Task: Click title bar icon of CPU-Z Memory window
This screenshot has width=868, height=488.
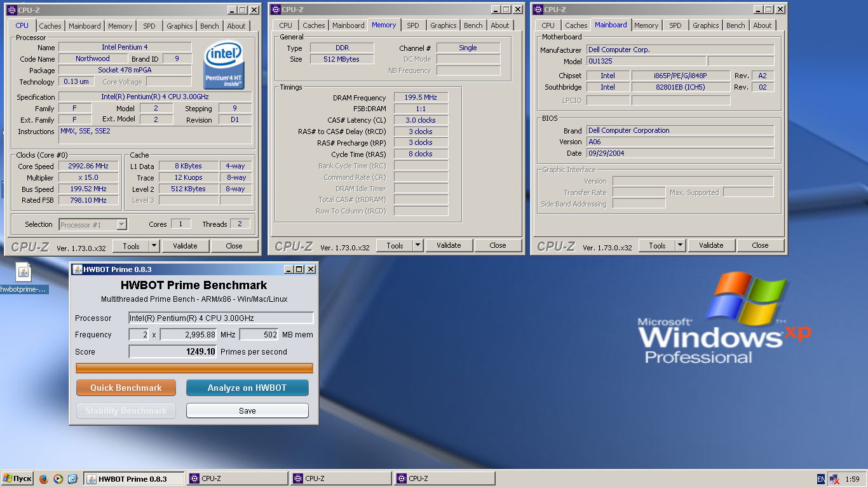Action: coord(276,10)
